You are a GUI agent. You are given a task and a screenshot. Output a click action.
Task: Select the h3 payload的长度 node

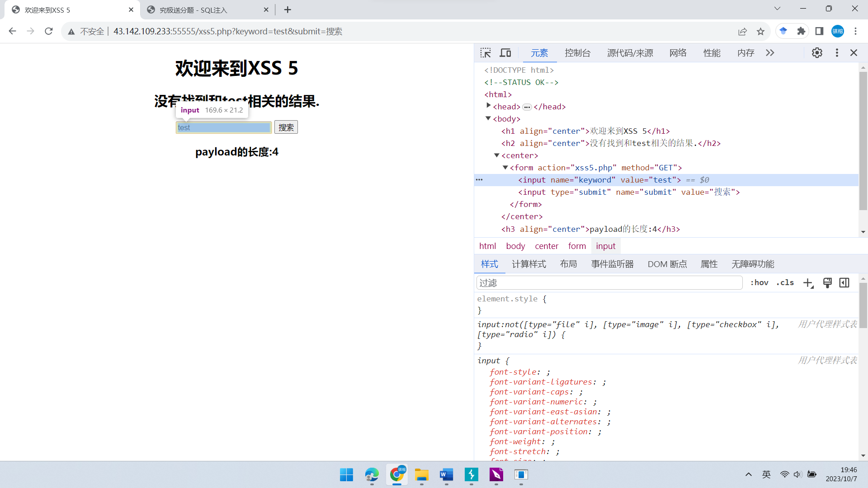(590, 229)
